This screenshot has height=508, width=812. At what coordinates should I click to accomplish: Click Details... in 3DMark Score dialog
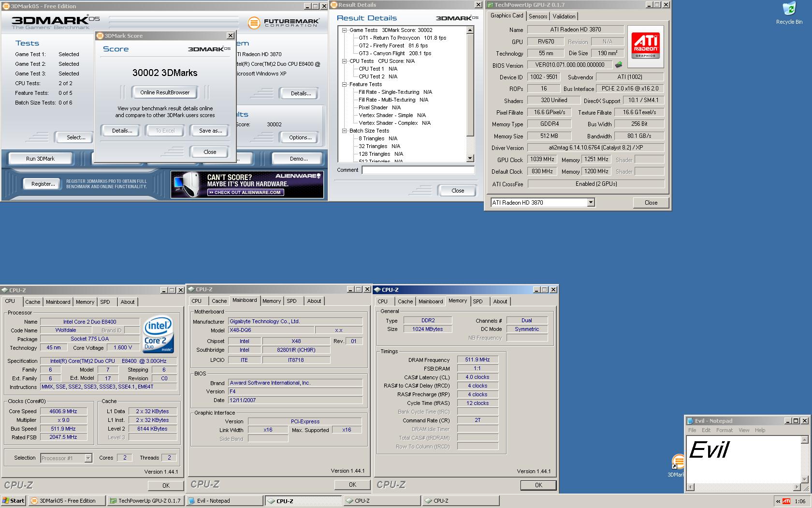(x=122, y=131)
